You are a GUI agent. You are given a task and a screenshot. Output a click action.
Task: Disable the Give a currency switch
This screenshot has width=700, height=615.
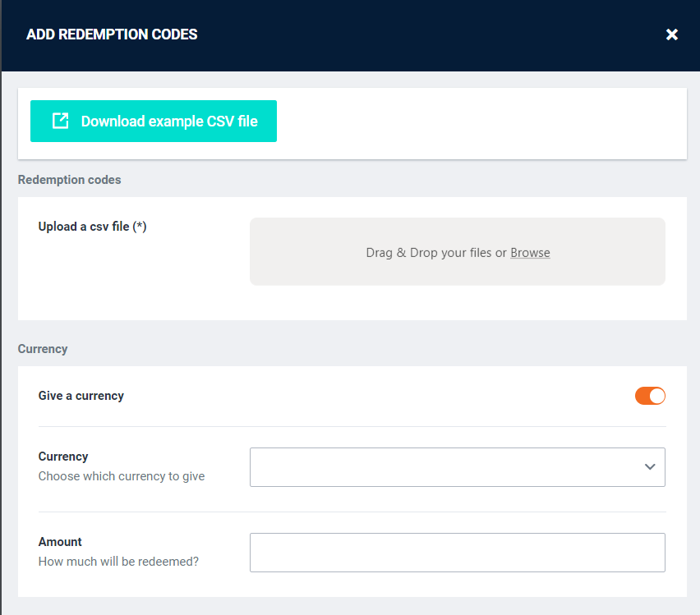pos(650,396)
